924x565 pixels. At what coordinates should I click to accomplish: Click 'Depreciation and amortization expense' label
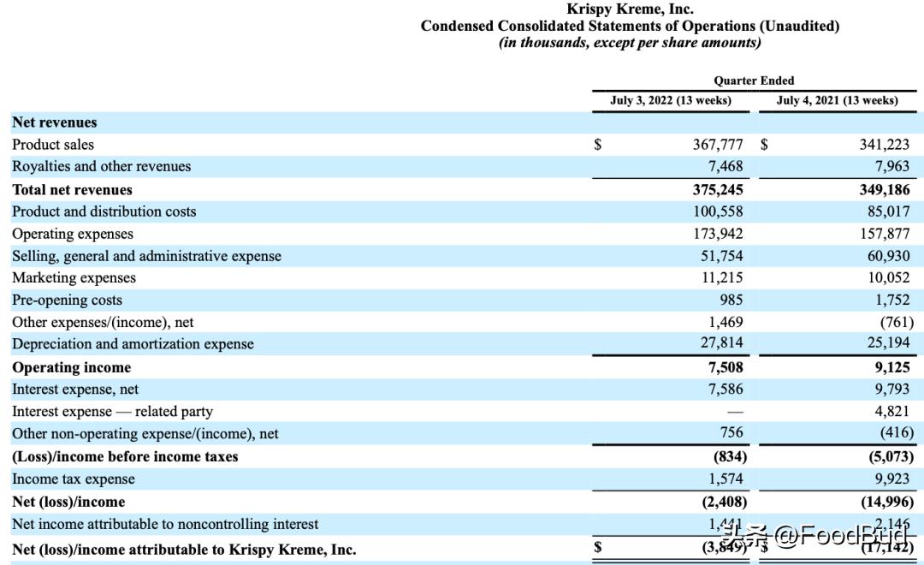click(133, 344)
